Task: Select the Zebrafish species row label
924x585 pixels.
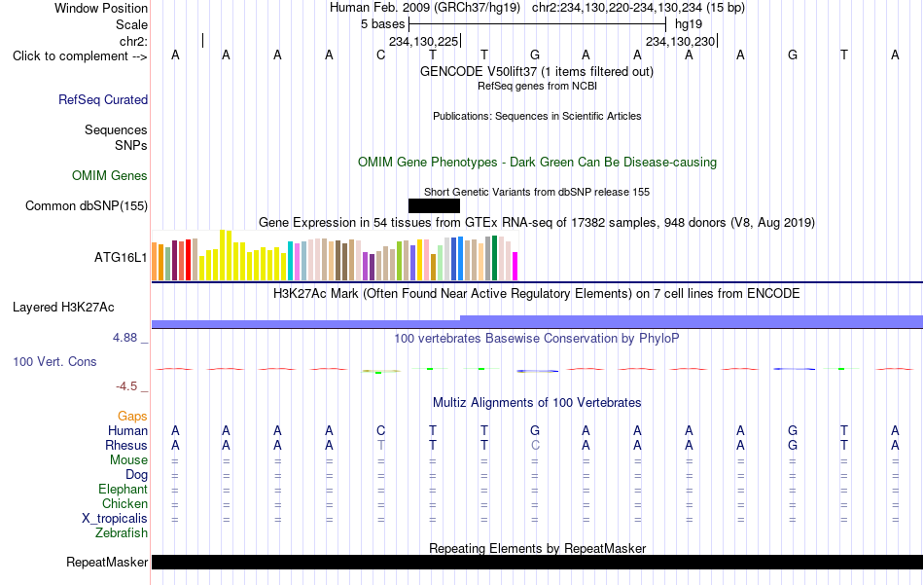Action: point(122,532)
